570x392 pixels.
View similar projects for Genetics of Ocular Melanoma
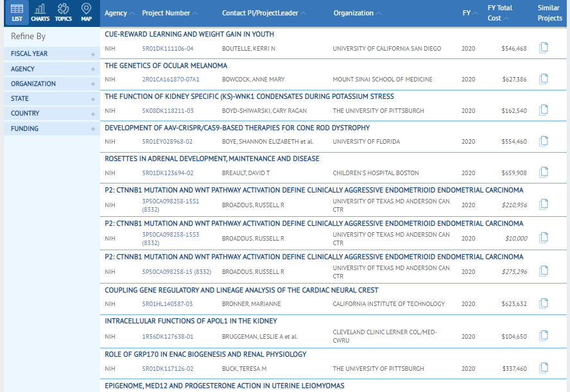coord(544,79)
